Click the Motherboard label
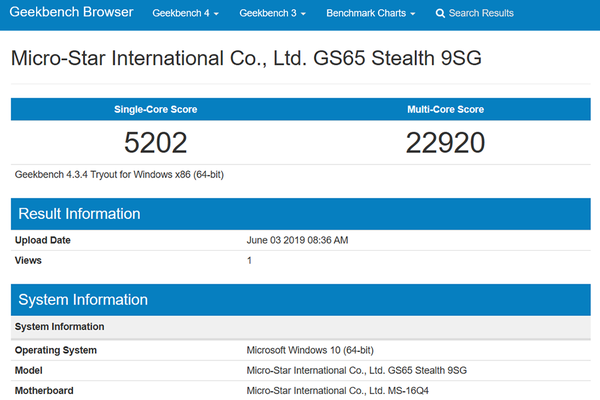600x400 pixels. click(x=44, y=391)
